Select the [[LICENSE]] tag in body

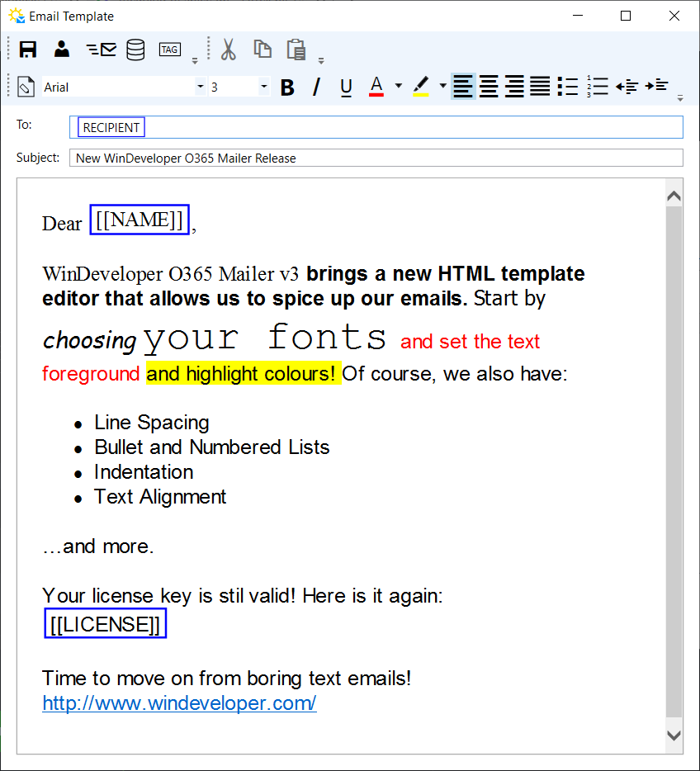pyautogui.click(x=105, y=623)
